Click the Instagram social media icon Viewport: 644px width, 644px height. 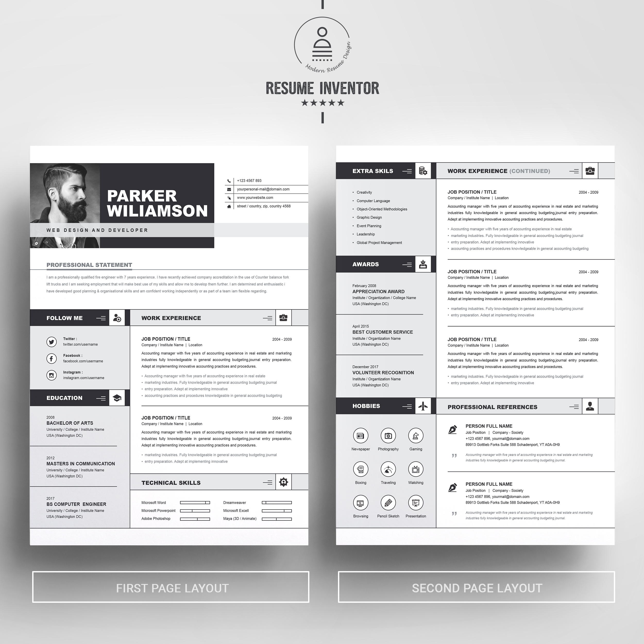(54, 373)
